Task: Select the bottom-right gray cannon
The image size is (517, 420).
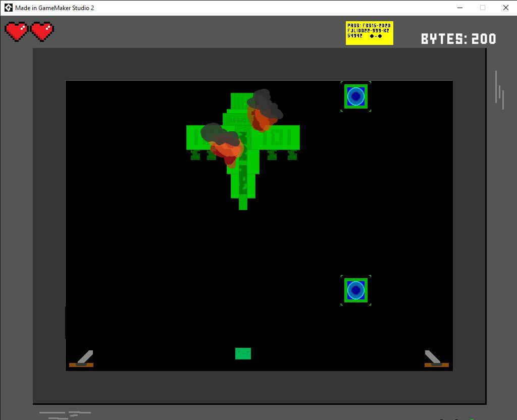Action: point(435,358)
